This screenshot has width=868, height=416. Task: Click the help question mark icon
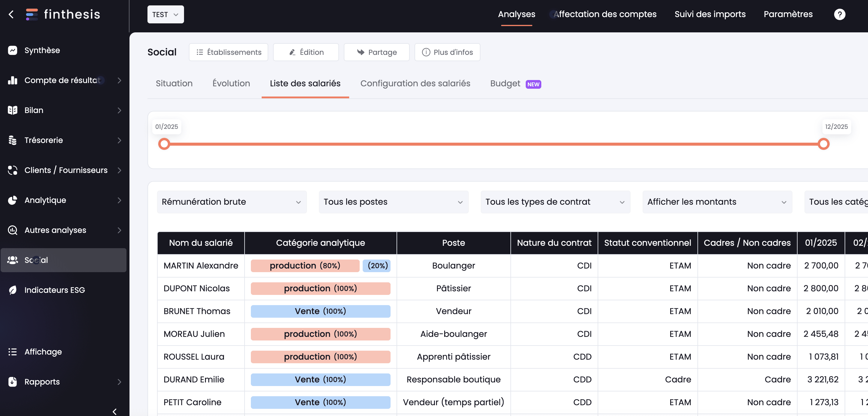[839, 14]
